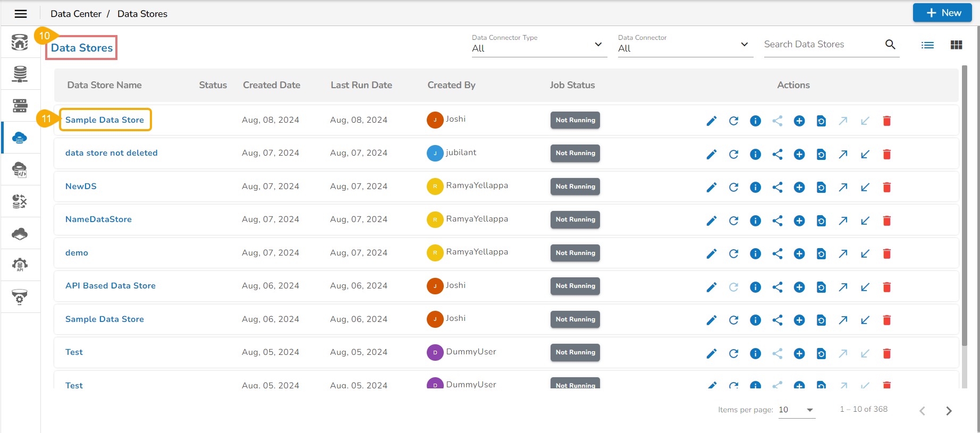
Task: Refresh the demo data store
Action: click(733, 254)
